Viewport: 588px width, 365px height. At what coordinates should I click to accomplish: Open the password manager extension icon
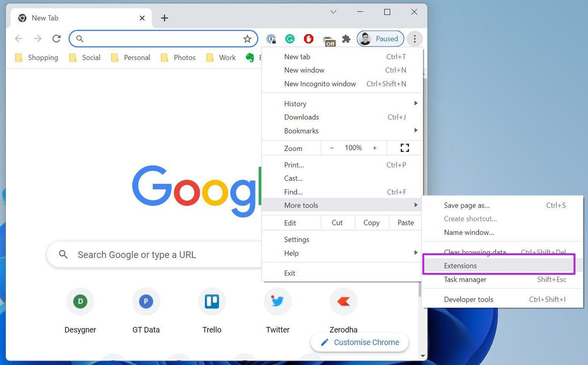point(271,39)
